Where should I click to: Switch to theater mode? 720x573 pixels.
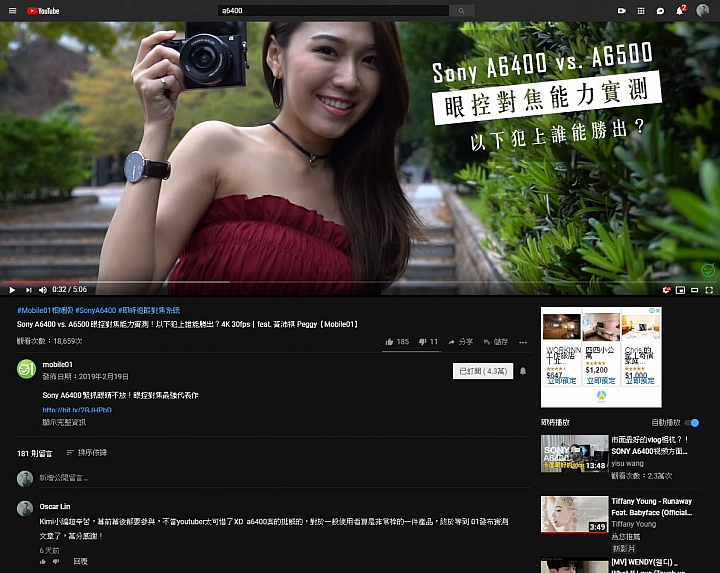(695, 290)
